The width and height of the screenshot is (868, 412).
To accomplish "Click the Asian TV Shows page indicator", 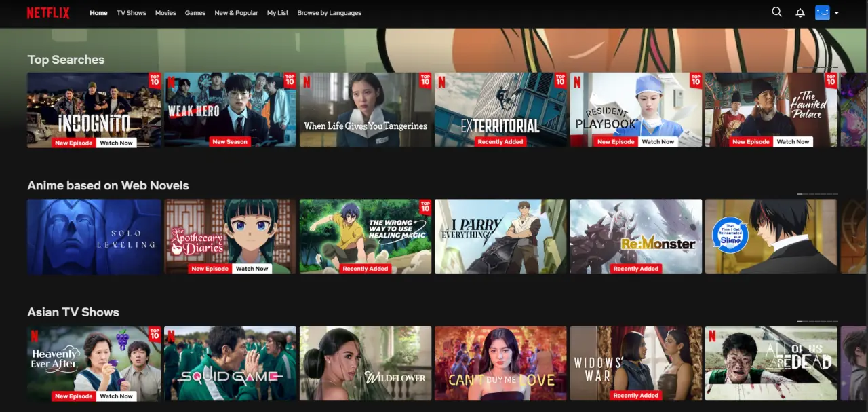I will pyautogui.click(x=817, y=321).
